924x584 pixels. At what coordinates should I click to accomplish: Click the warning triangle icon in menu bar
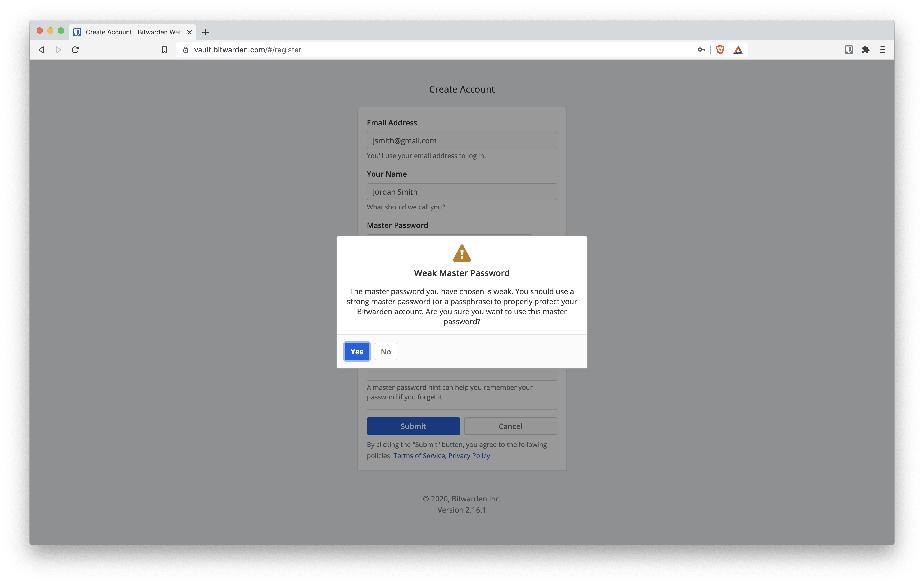click(738, 49)
